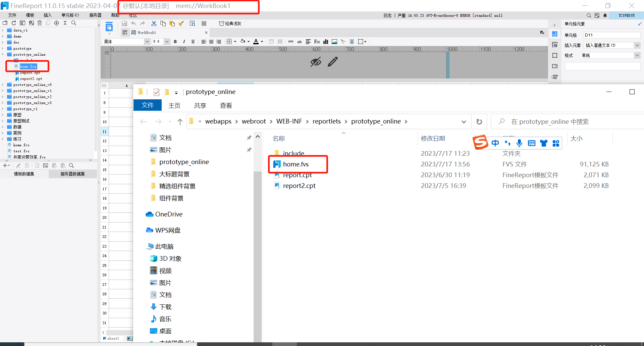This screenshot has width=644, height=346.
Task: Open the 日志 log viewer
Action: 387,15
